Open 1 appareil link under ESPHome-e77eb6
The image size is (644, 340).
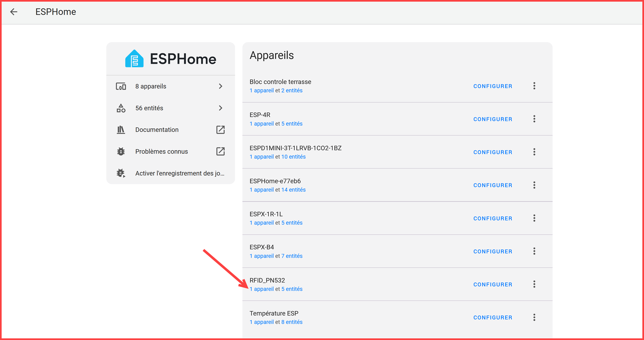click(x=262, y=190)
